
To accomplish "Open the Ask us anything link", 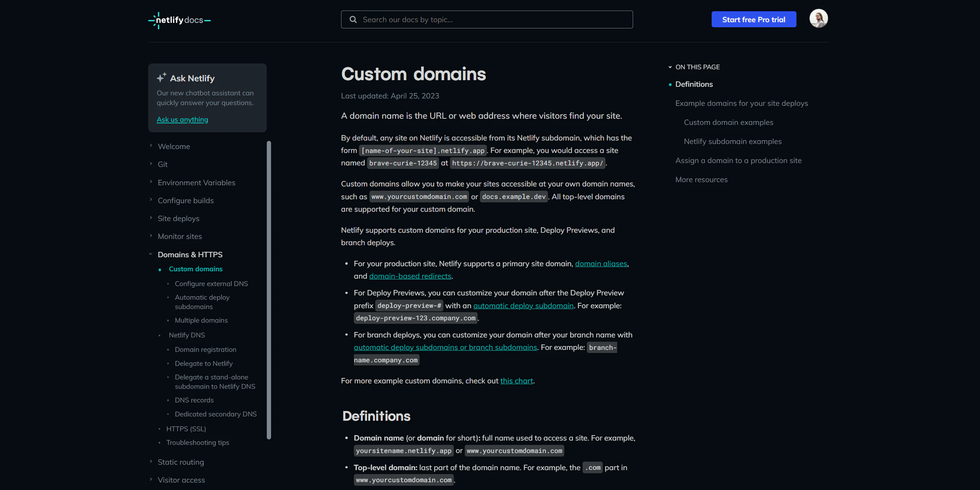I will click(x=182, y=119).
